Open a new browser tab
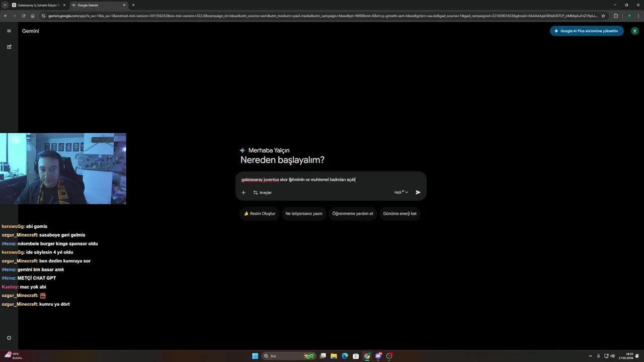The image size is (644, 362). (133, 5)
